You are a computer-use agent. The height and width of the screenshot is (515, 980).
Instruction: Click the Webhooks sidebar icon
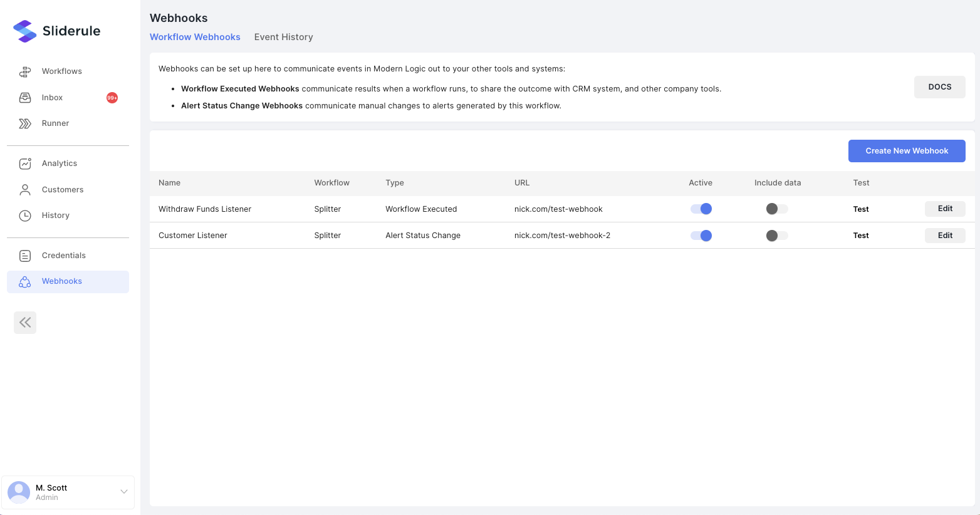tap(25, 282)
